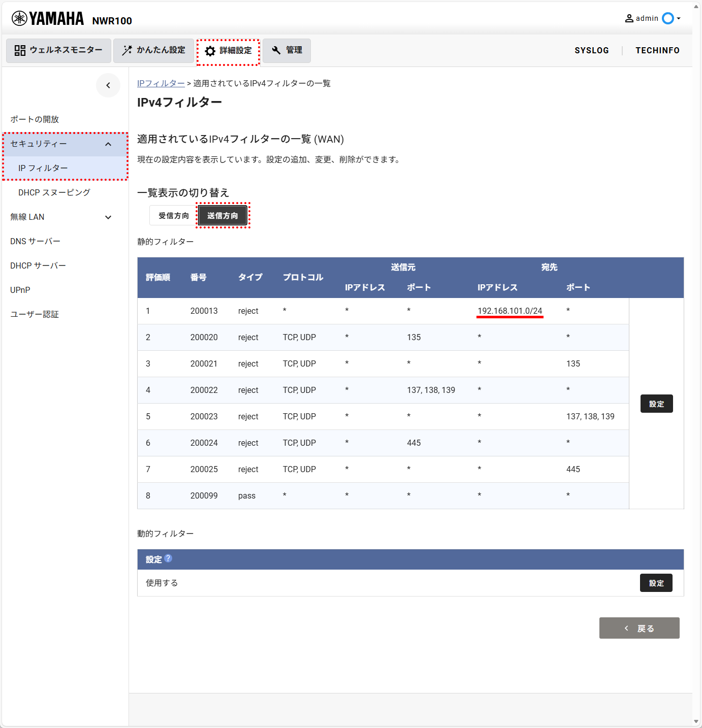The width and height of the screenshot is (702, 728).
Task: Click filter number 200021
Action: (x=204, y=363)
